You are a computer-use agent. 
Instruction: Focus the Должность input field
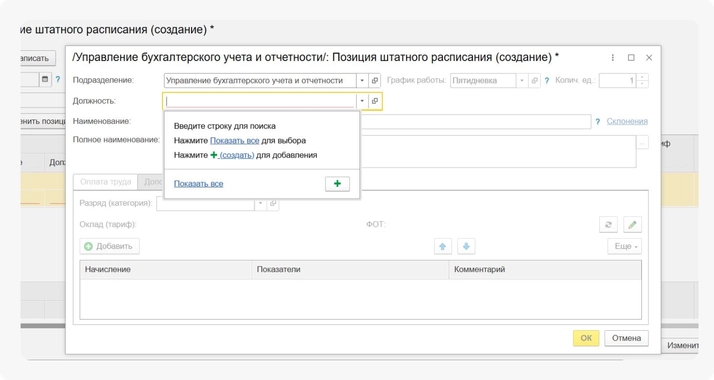pos(260,101)
